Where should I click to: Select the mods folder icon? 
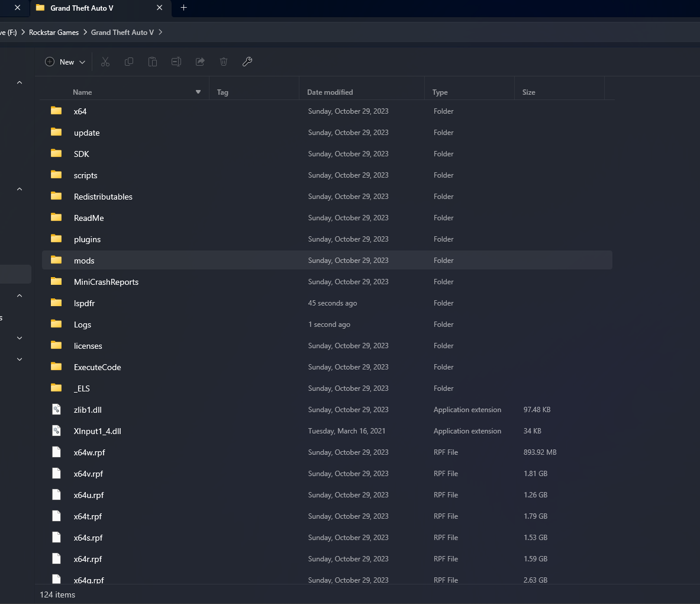click(56, 260)
